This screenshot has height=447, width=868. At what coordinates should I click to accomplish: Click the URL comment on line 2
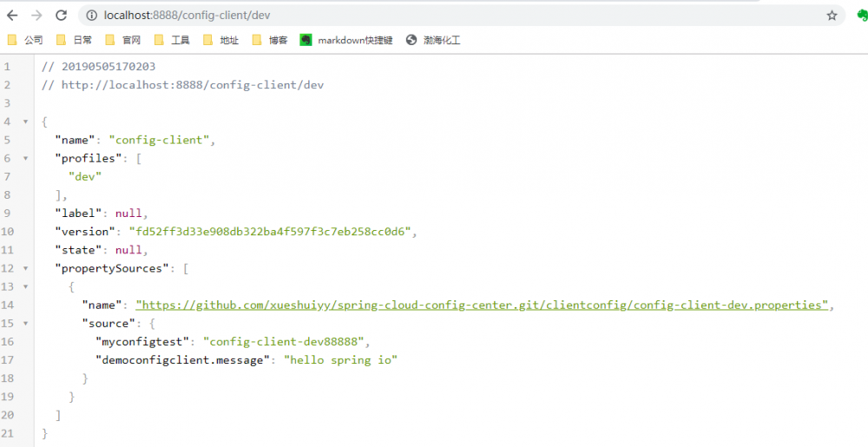[182, 85]
